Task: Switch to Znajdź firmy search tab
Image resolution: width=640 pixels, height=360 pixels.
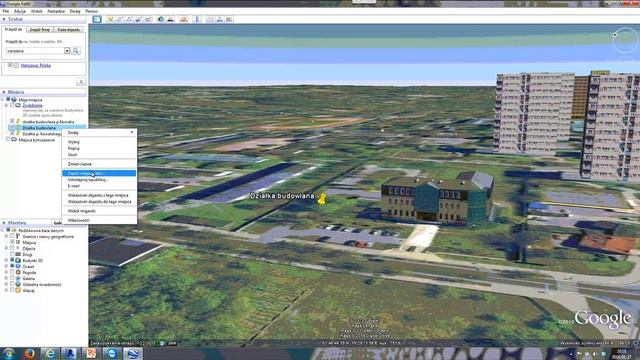Action: pyautogui.click(x=40, y=30)
